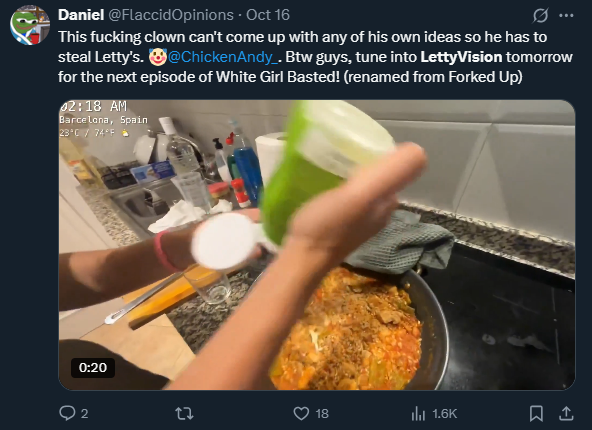Click the display name Daniel
The height and width of the screenshot is (430, 592).
coord(81,15)
